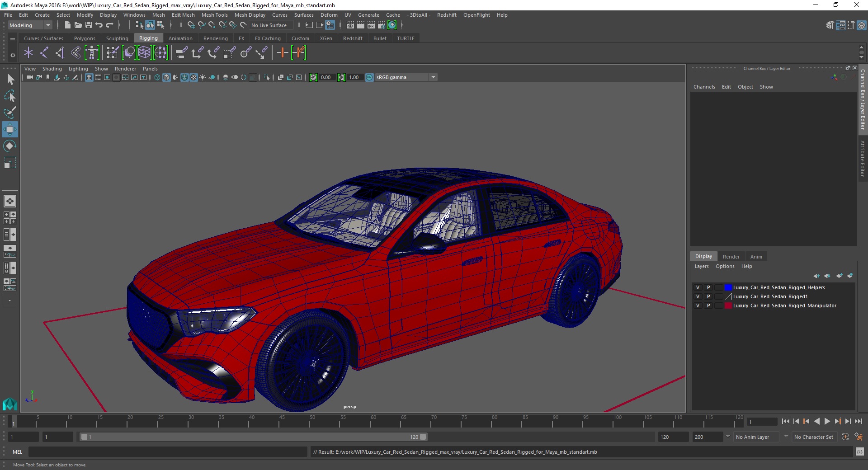This screenshot has width=868, height=470.
Task: Click the MEL script language label
Action: click(17, 452)
